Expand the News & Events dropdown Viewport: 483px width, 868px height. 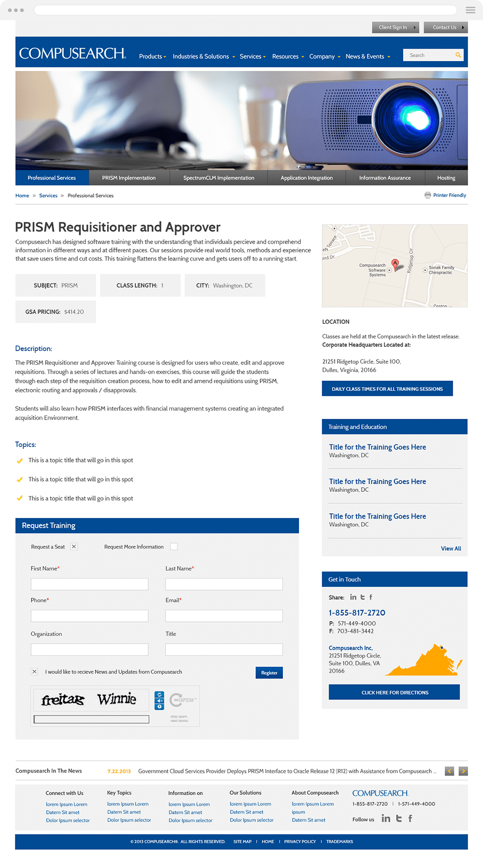point(368,56)
